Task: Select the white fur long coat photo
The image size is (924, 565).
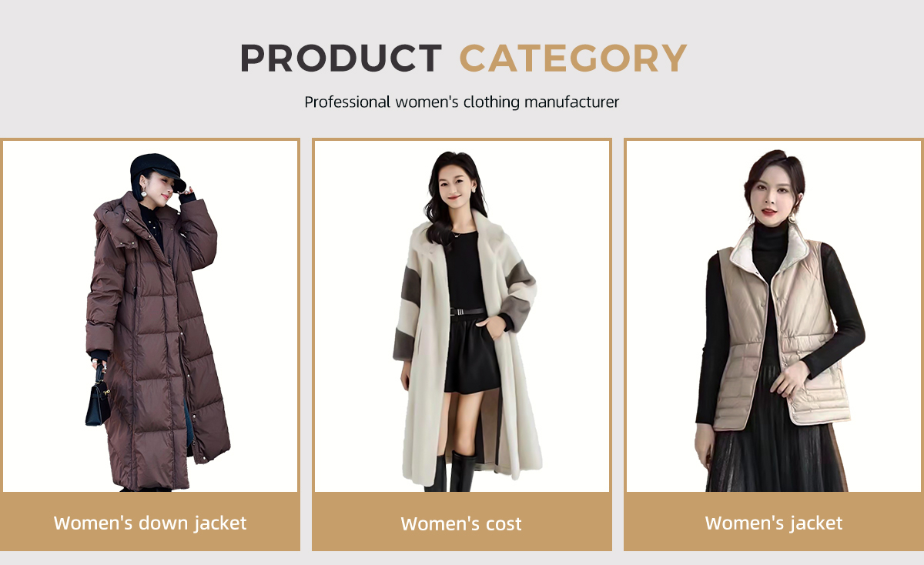Action: point(462,316)
